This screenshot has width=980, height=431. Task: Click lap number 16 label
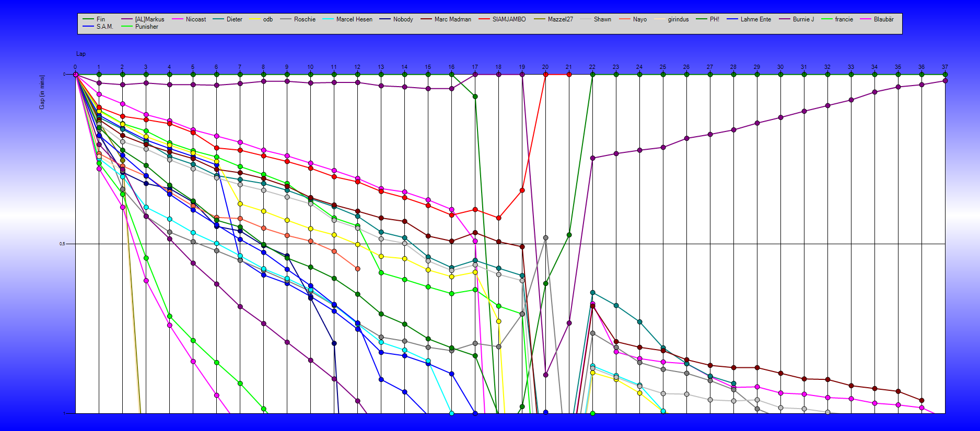pos(451,67)
